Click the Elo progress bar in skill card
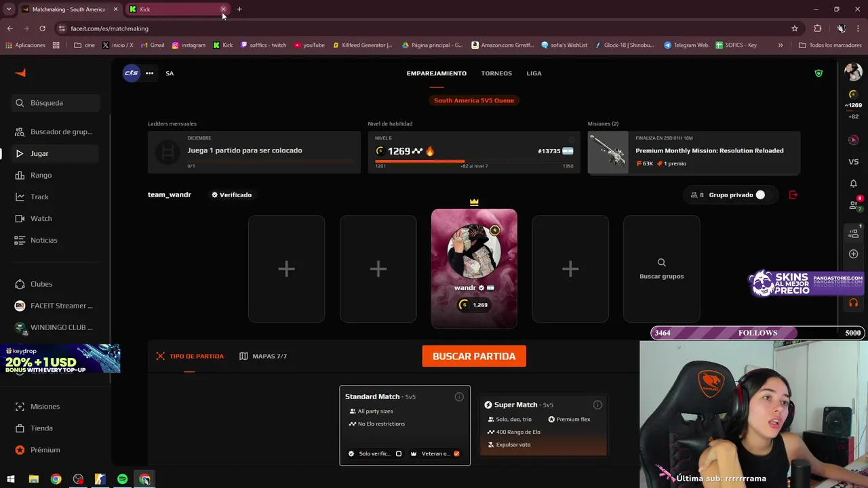868x488 pixels. [474, 161]
